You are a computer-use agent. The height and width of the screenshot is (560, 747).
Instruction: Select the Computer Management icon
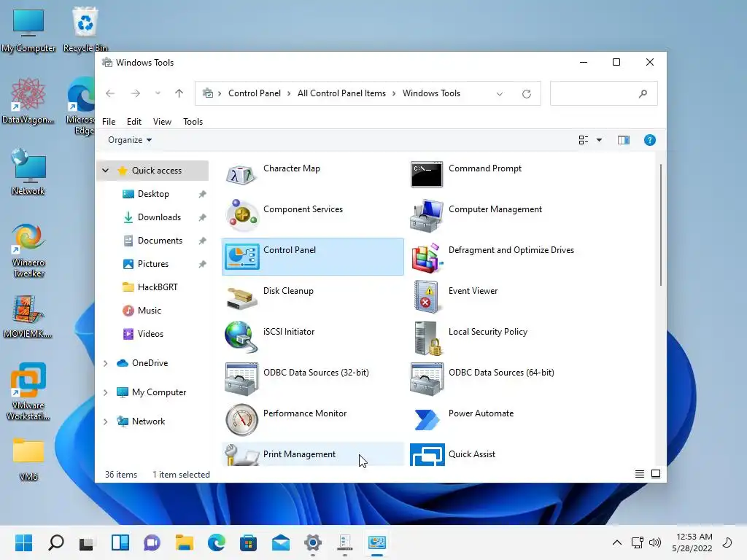pyautogui.click(x=426, y=216)
